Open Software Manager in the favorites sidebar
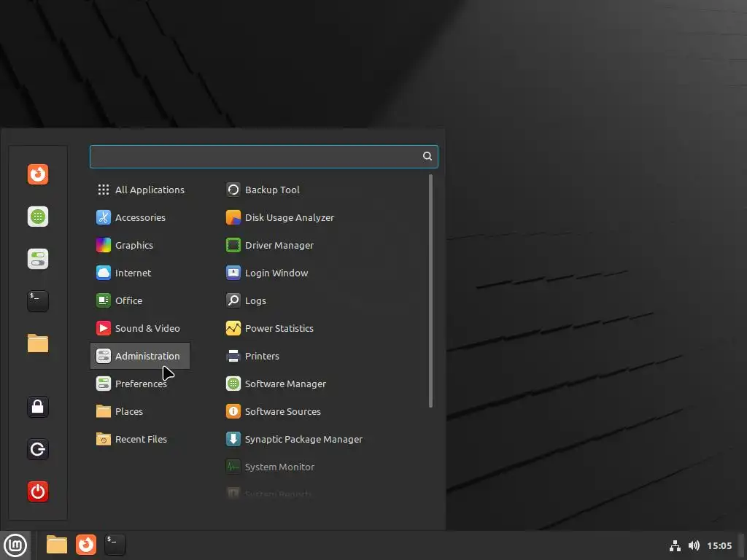Viewport: 747px width, 560px height. pyautogui.click(x=38, y=217)
